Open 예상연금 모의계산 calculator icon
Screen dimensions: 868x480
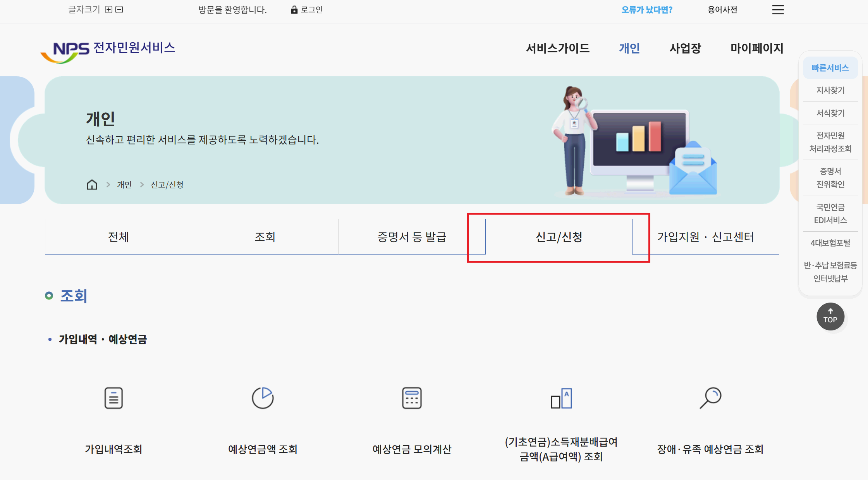pos(412,397)
